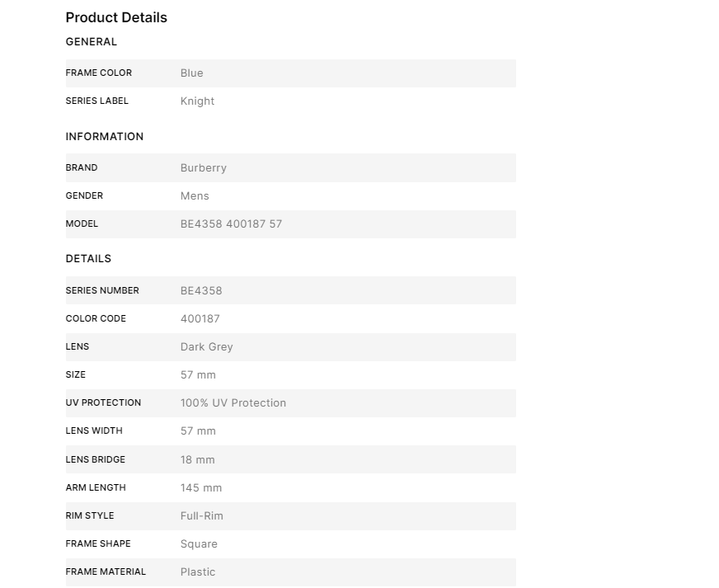Click the SERIES NUMBER row label
This screenshot has height=588, width=719.
[x=102, y=290]
